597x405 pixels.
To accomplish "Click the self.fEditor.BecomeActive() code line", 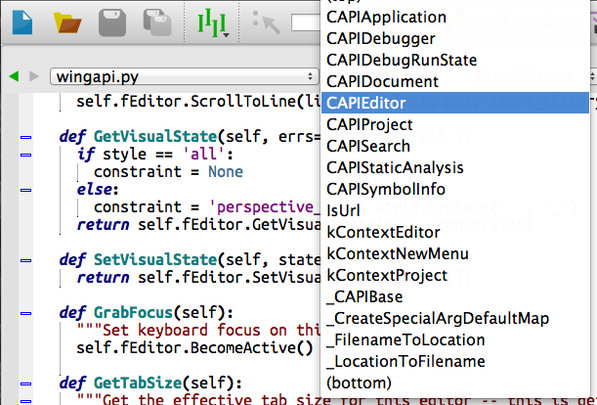I will click(x=195, y=348).
